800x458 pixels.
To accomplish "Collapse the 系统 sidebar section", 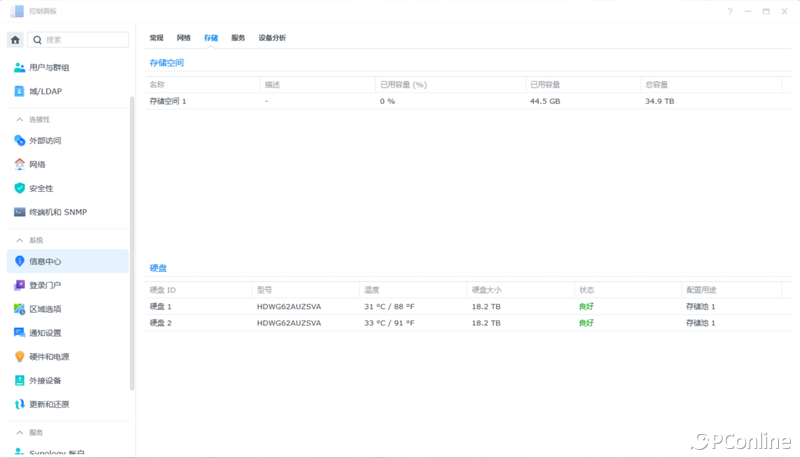I will coord(19,240).
